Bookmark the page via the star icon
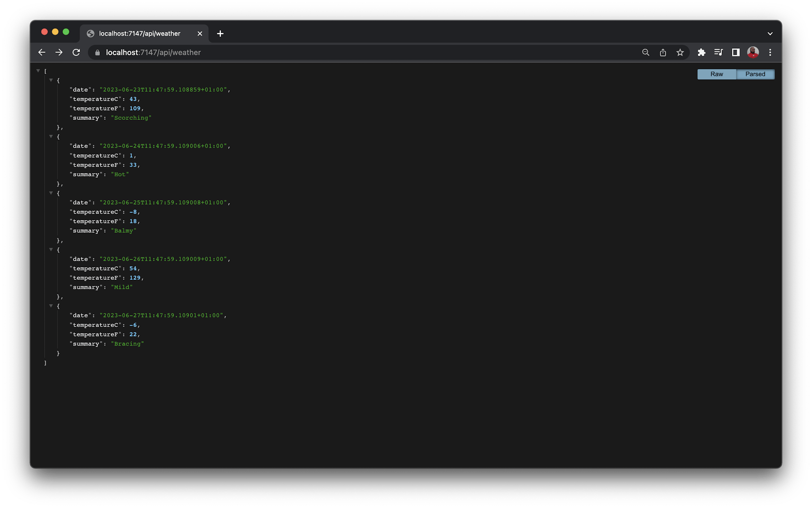This screenshot has width=812, height=508. tap(680, 52)
